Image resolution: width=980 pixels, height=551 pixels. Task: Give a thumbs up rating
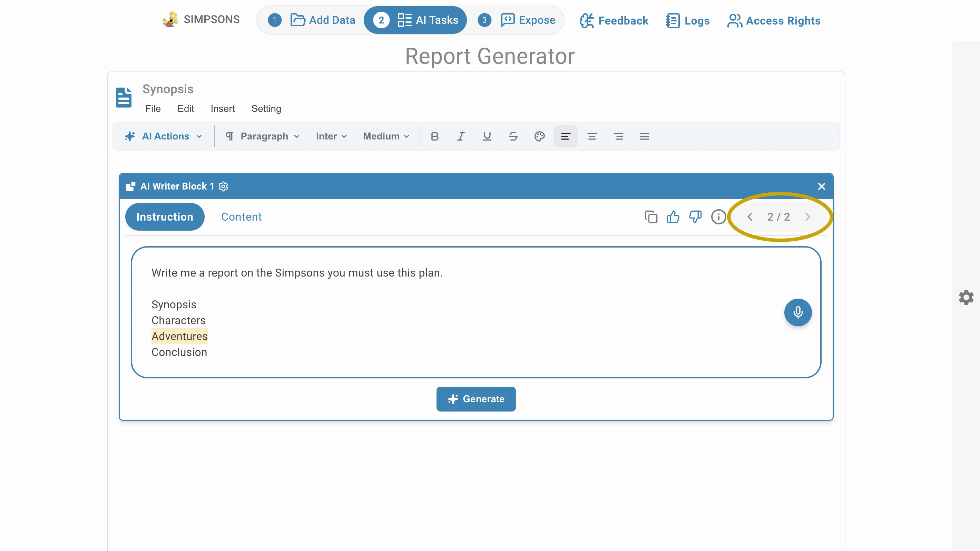point(673,216)
